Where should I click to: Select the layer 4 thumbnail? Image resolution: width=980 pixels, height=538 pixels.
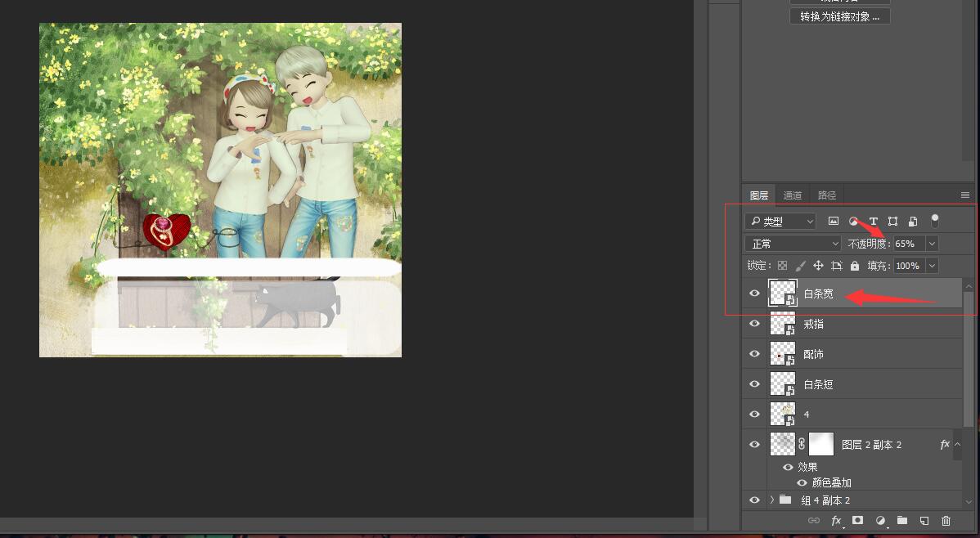click(x=783, y=414)
